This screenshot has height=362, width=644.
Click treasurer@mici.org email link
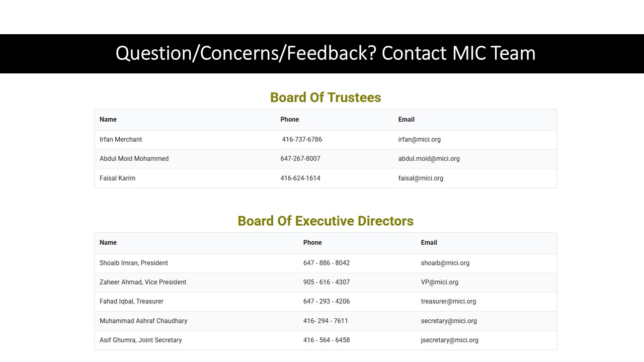click(x=448, y=301)
